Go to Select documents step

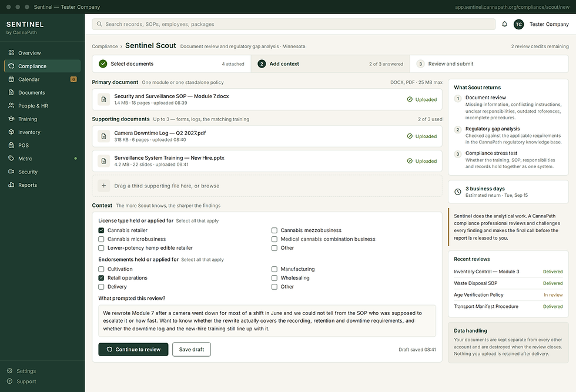point(172,64)
